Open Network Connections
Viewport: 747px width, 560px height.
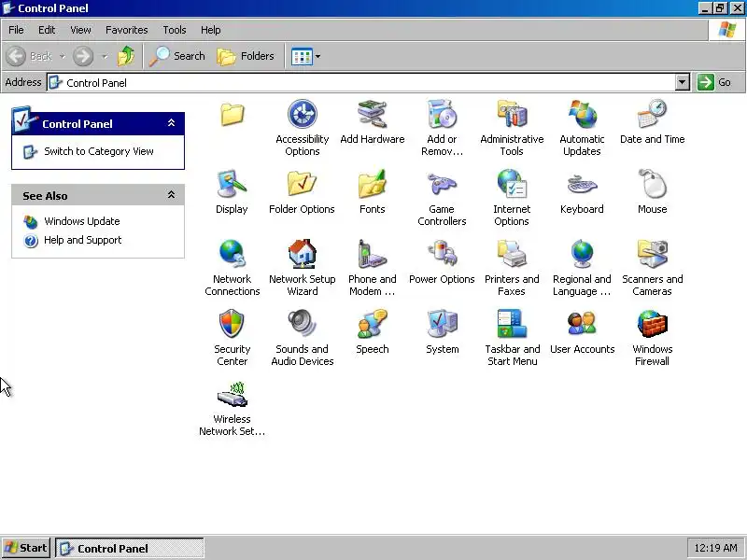pyautogui.click(x=232, y=254)
